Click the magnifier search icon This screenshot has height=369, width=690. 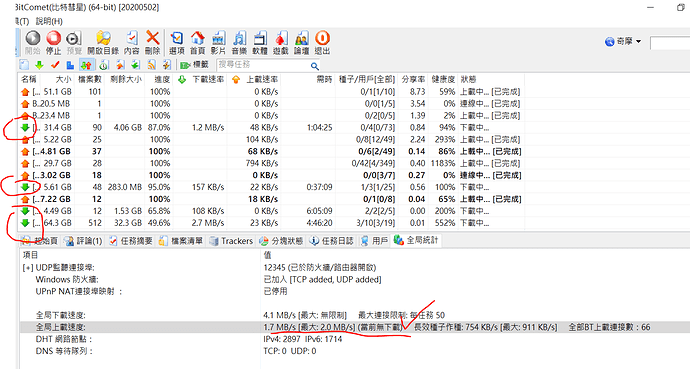(x=315, y=66)
